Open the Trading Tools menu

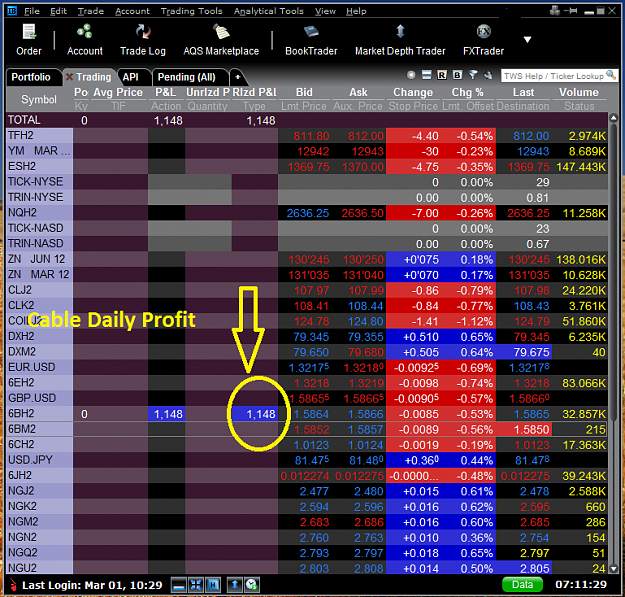[x=191, y=11]
